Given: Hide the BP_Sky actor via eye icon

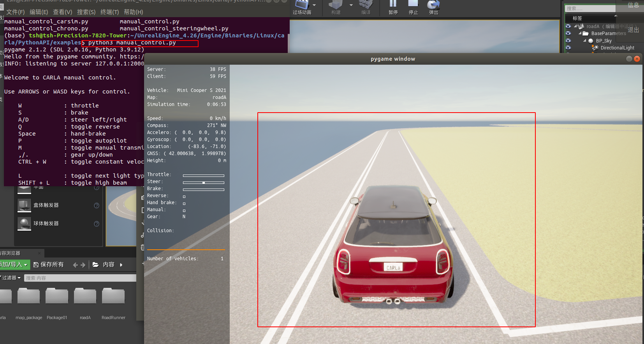Looking at the screenshot, I should [x=568, y=41].
